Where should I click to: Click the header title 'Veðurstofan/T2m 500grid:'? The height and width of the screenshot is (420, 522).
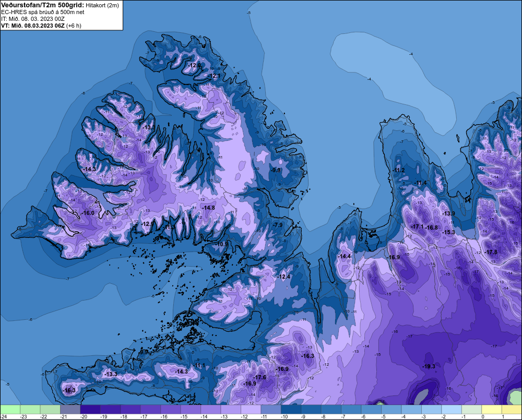42,5
